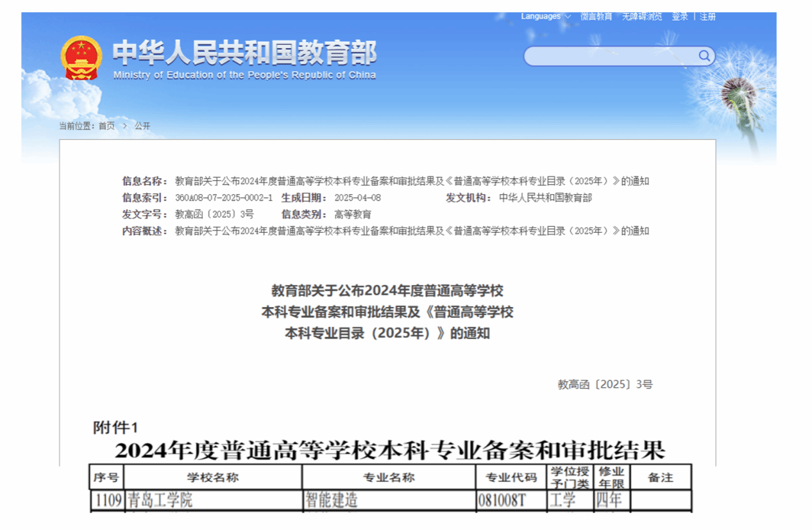Click the national emblem logo
This screenshot has height=530, width=812.
81,58
